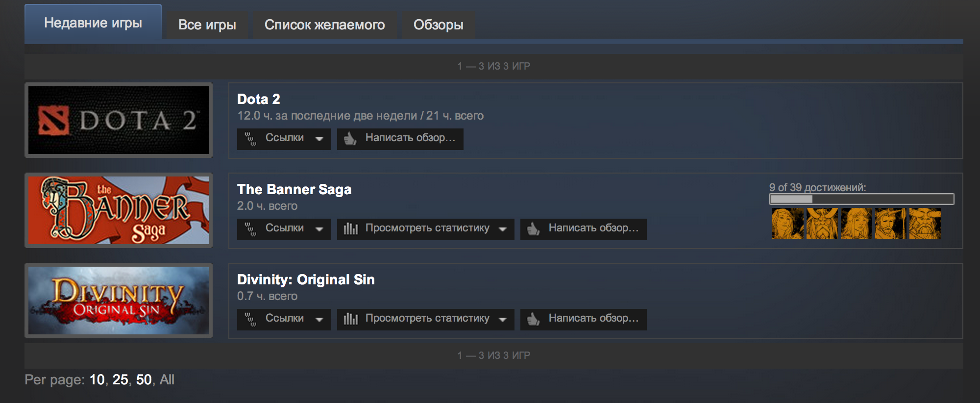The image size is (980, 403).
Task: Open the Недавние игры tab
Action: click(x=93, y=23)
